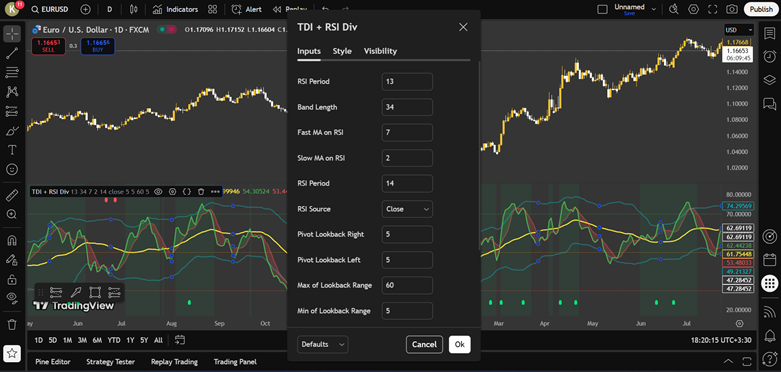
Task: Open the EURUSD symbol search
Action: [x=49, y=9]
